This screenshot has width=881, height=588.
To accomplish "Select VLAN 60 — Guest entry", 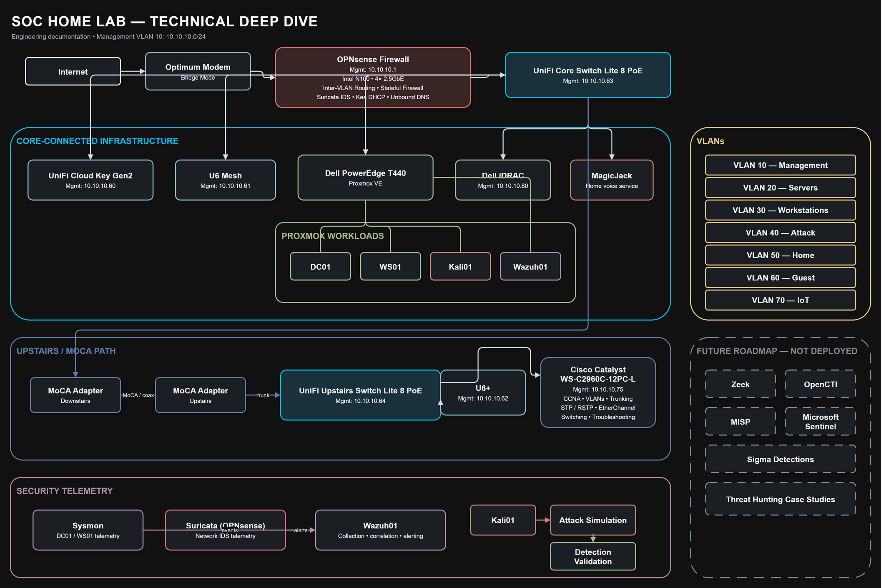I will pos(781,278).
